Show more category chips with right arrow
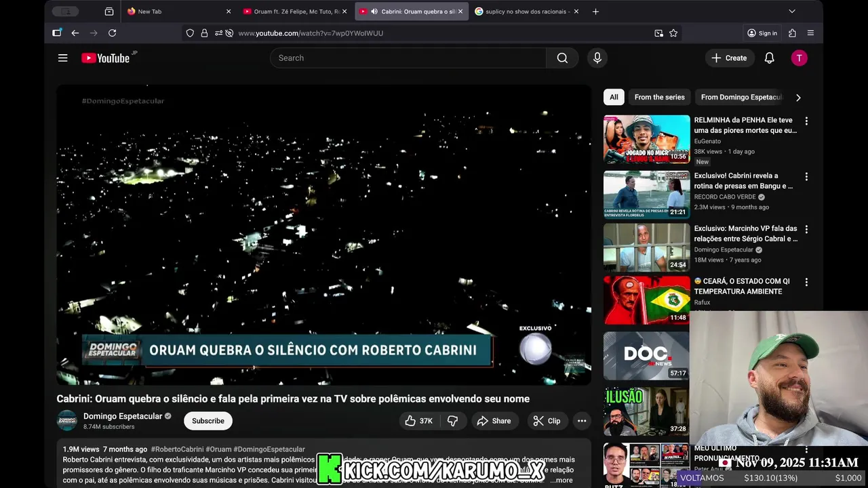 pyautogui.click(x=798, y=98)
